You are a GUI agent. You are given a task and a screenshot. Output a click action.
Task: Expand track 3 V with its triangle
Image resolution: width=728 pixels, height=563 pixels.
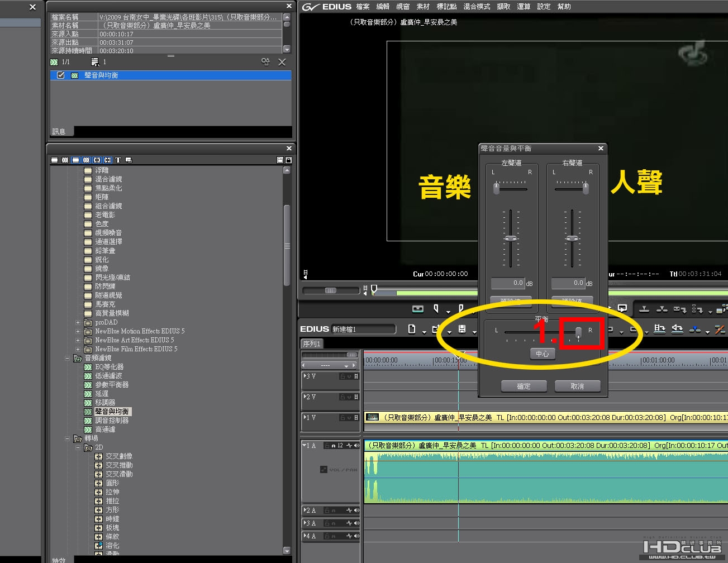coord(304,376)
